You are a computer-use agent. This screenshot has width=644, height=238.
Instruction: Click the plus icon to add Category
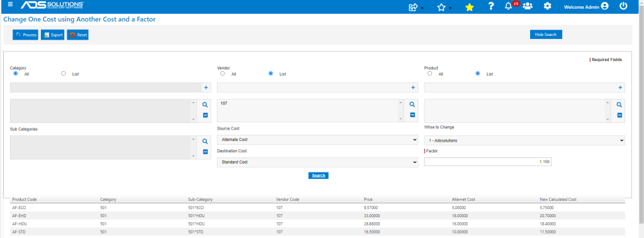tap(206, 88)
